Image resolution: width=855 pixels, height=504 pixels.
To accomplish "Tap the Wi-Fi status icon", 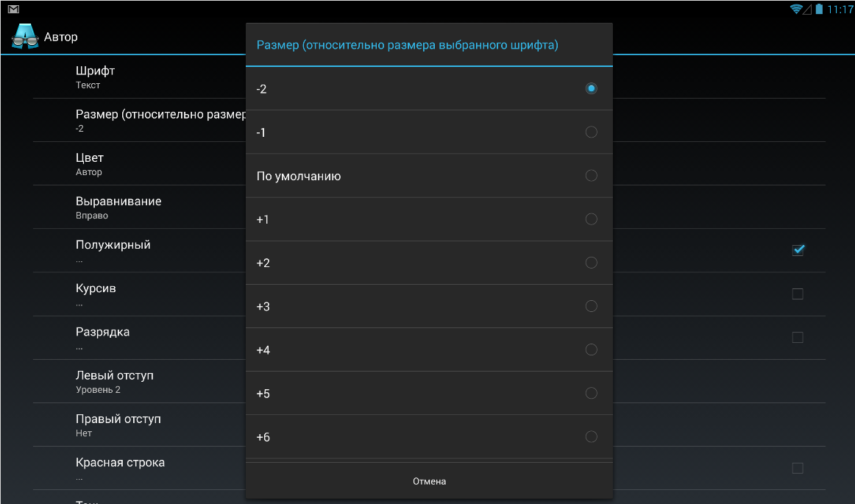I will (x=796, y=9).
